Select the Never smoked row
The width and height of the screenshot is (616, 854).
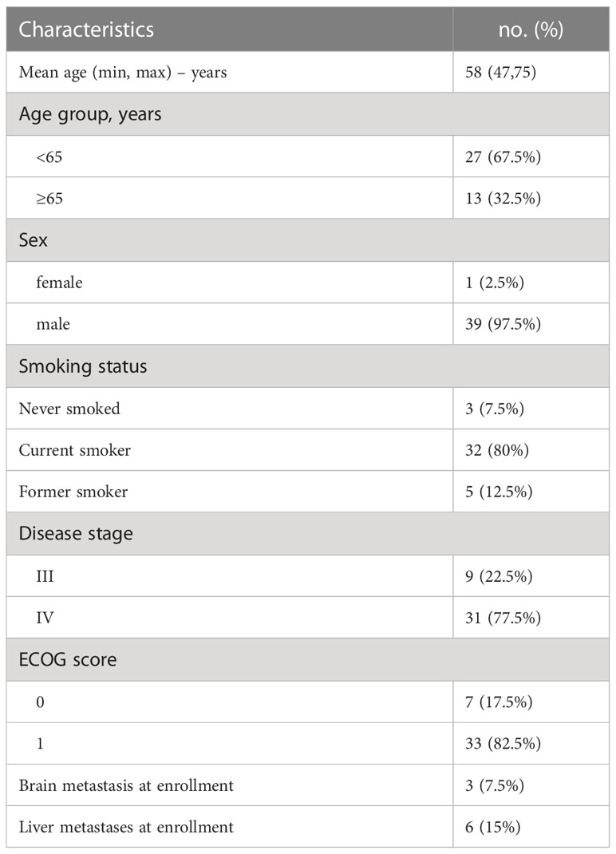308,409
